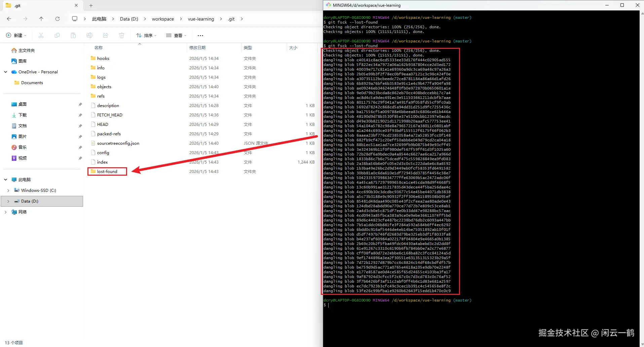Viewport: 644px width, 347px height.
Task: Click the terminal prompt input line
Action: [x=481, y=305]
